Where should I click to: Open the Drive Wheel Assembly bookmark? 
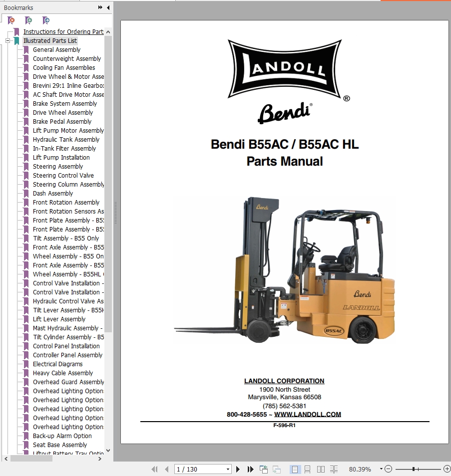[63, 113]
